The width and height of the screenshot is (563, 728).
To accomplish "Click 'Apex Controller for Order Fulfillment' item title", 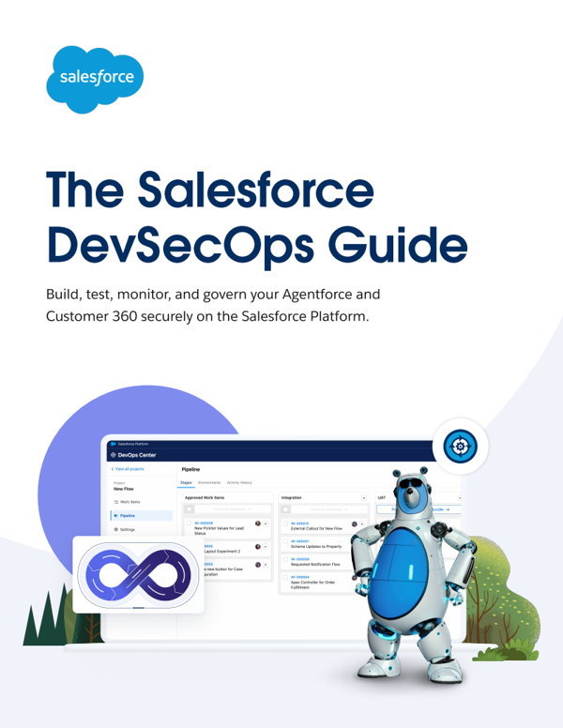I will 312,584.
